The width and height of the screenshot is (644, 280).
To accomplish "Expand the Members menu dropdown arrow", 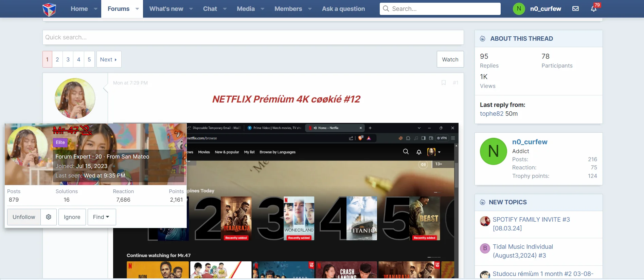I will (310, 9).
